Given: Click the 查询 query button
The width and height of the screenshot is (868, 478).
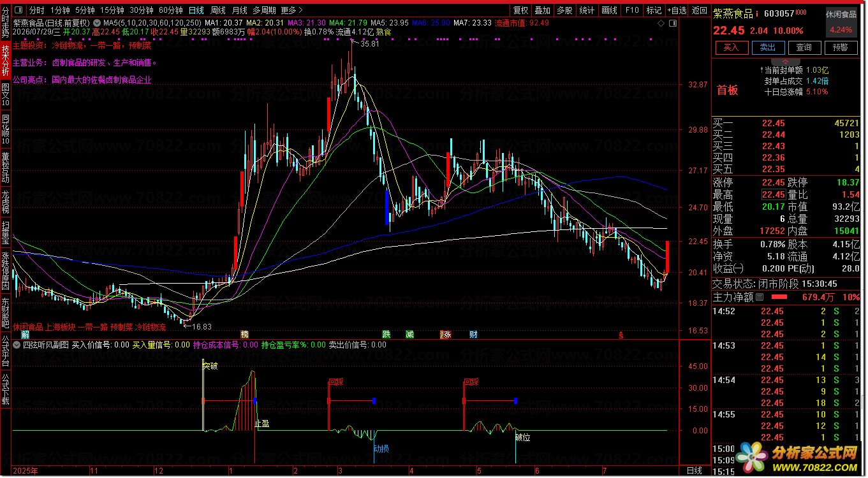Looking at the screenshot, I should 804,48.
